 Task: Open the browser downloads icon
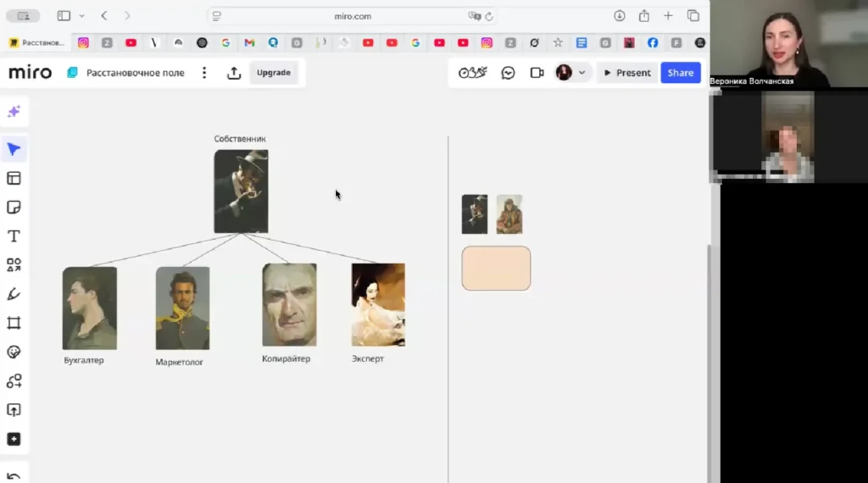[620, 16]
